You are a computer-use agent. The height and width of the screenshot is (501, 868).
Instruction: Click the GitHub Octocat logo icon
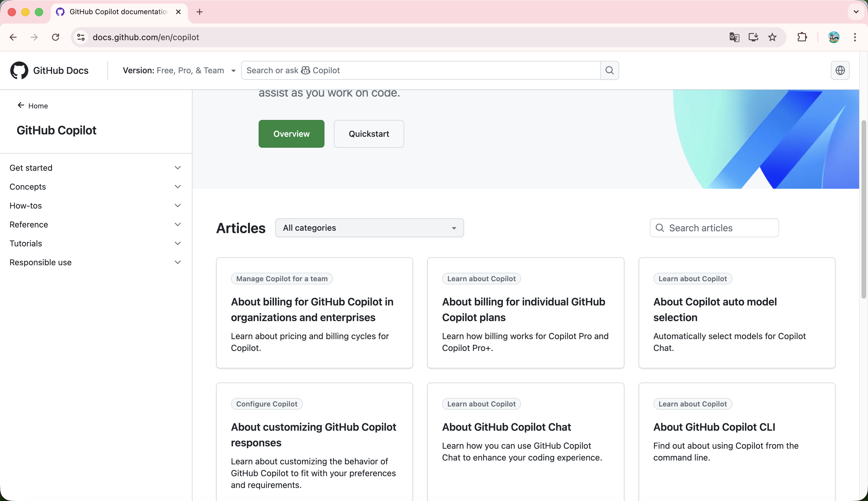pyautogui.click(x=19, y=71)
